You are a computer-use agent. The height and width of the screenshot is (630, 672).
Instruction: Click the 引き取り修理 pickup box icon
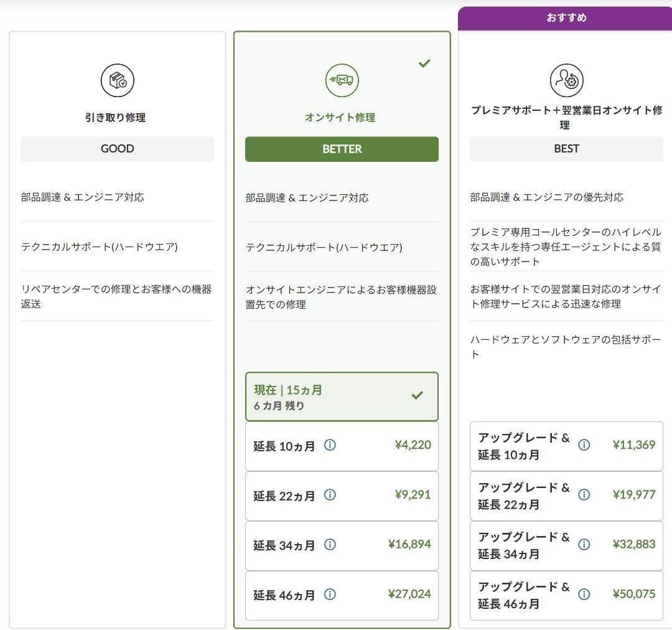[116, 80]
